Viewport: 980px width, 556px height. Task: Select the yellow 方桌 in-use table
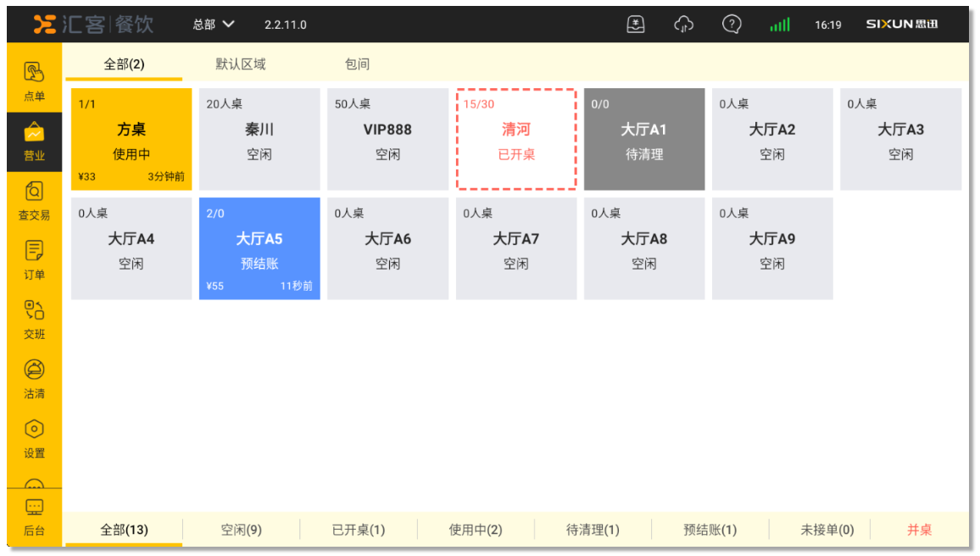[x=131, y=139]
